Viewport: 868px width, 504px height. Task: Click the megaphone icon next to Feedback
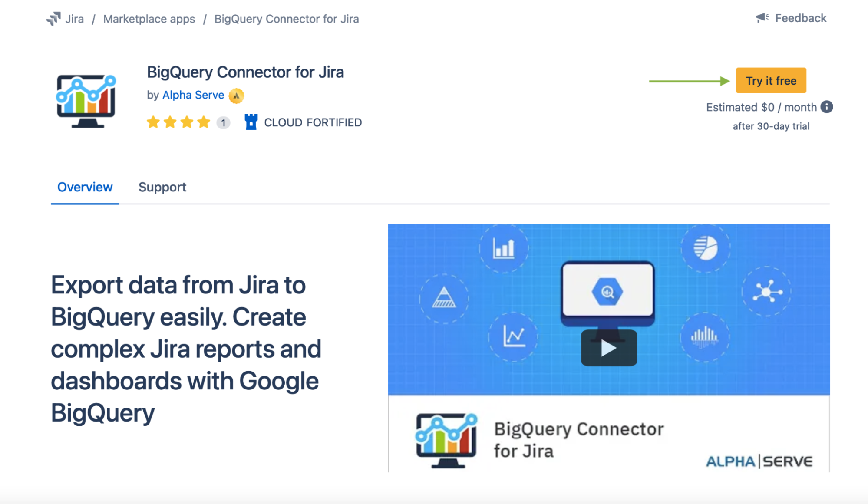762,17
